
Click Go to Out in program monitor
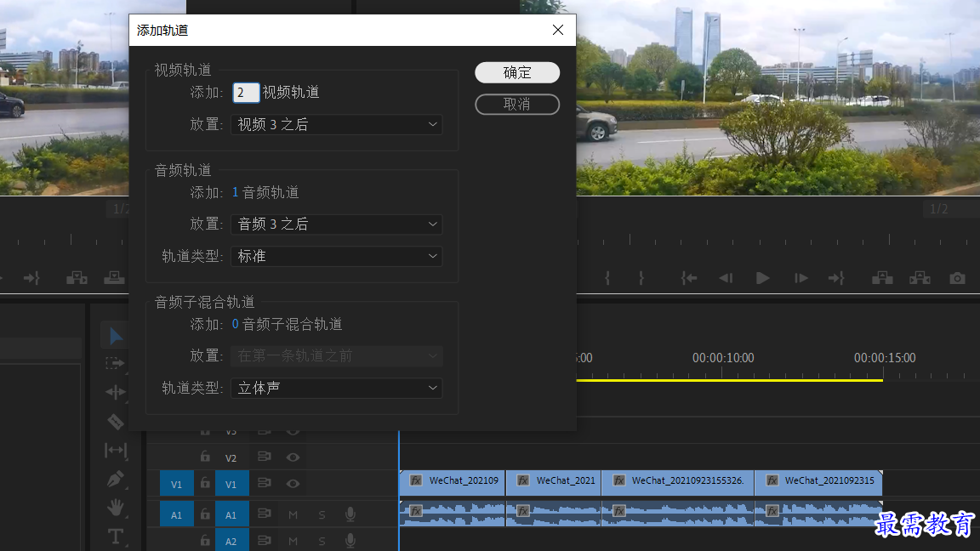836,278
